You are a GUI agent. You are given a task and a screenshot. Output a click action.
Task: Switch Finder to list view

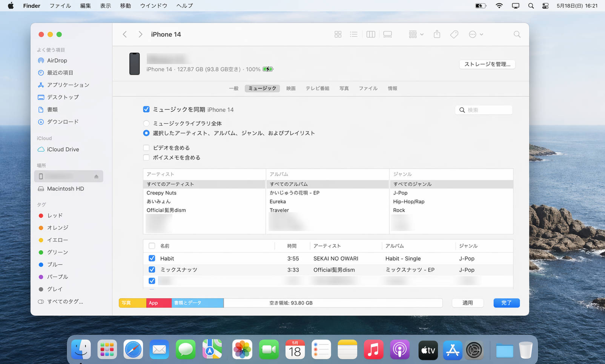353,34
